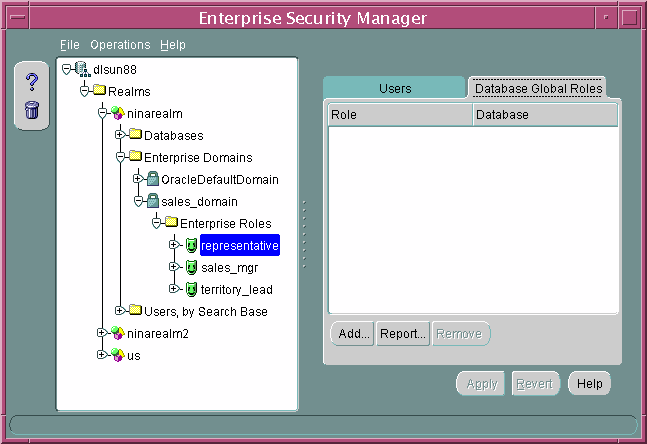Expand the Users, by Search Base node
This screenshot has height=444, width=647.
coord(120,311)
